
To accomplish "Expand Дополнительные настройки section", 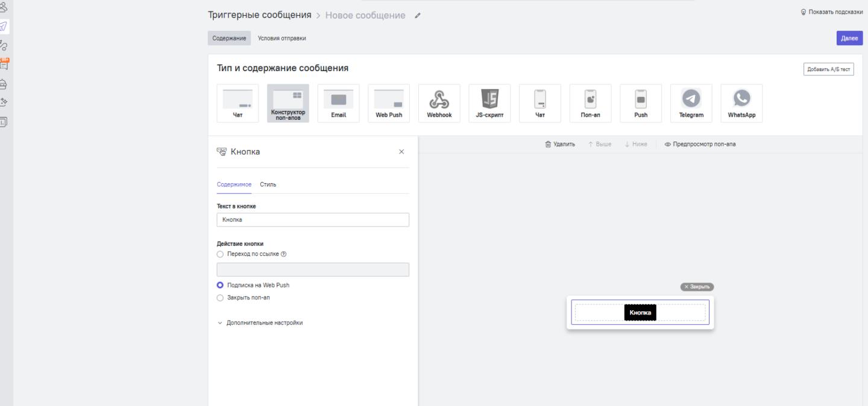I will pos(260,323).
